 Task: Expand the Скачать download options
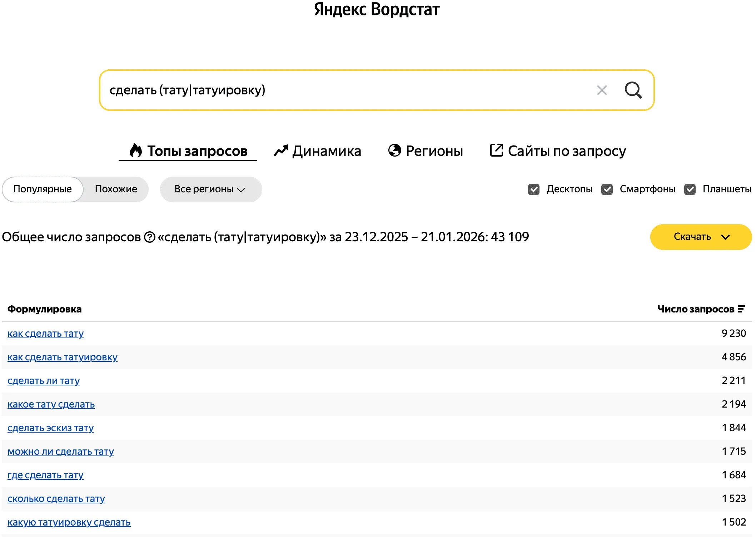coord(700,237)
